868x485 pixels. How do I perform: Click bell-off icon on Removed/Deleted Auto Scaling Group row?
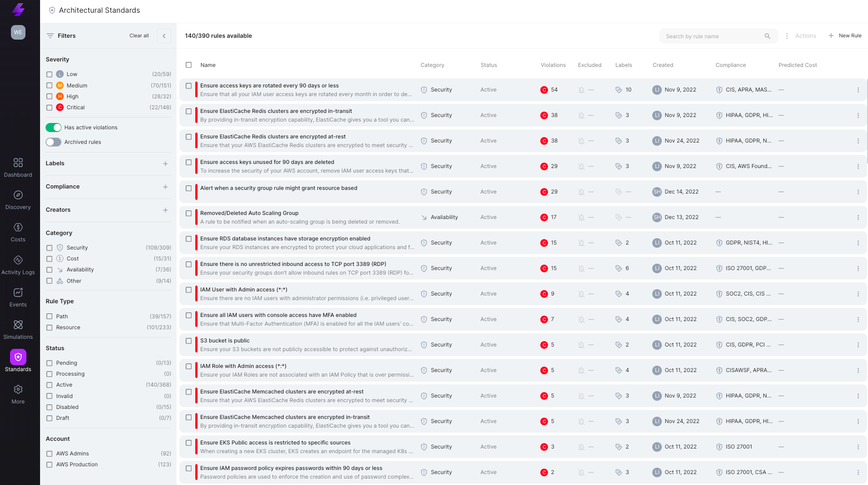coord(581,218)
